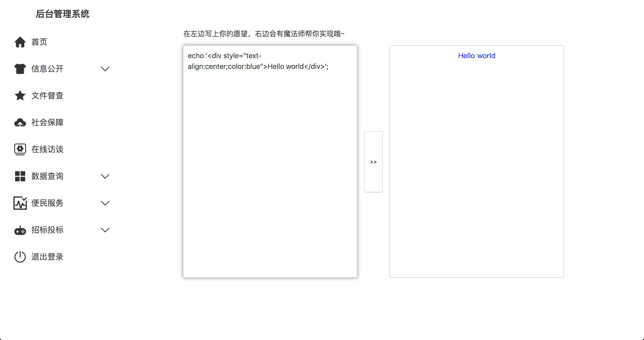Screen dimensions: 644x340
Task: Expand the 便民服务 submenu chevron
Action: click(x=105, y=203)
